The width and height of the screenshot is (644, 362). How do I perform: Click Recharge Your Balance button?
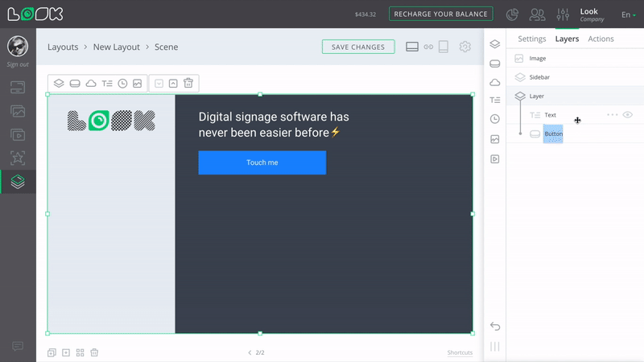coord(441,14)
